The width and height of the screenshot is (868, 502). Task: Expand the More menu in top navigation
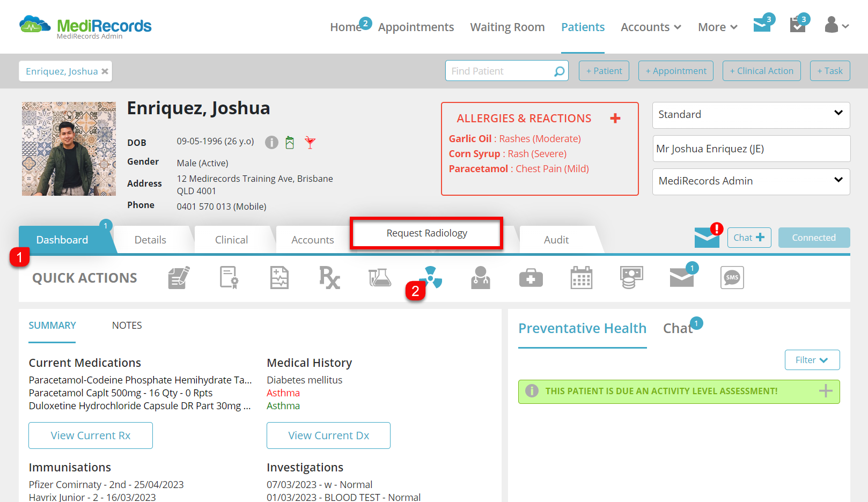coord(717,27)
